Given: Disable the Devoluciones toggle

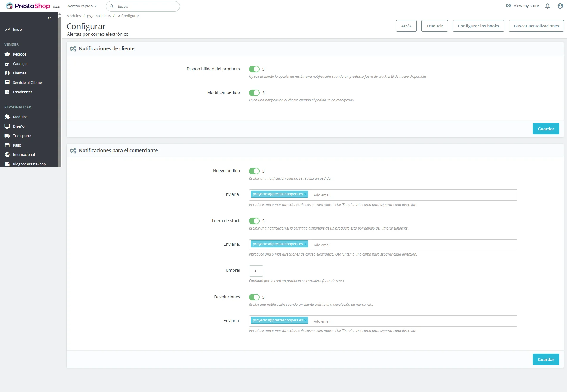Looking at the screenshot, I should click(x=254, y=297).
